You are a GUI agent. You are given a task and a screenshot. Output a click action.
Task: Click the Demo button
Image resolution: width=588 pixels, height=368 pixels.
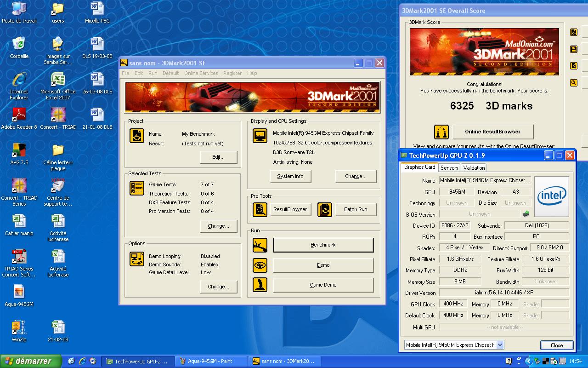(323, 265)
